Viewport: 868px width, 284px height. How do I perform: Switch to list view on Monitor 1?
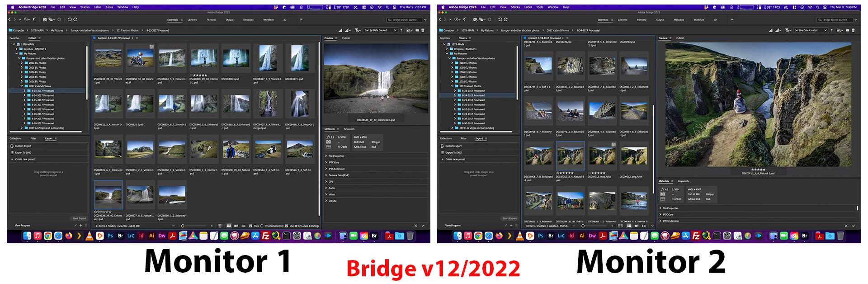click(x=244, y=226)
